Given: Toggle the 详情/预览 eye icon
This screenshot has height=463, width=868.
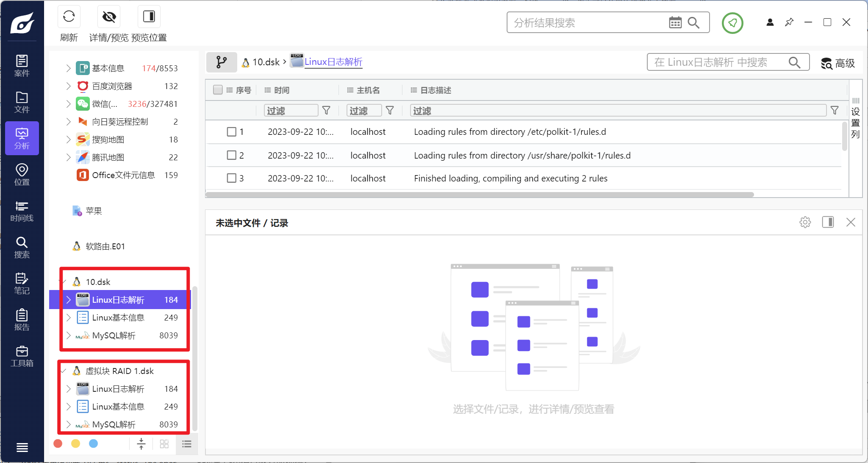Looking at the screenshot, I should pos(109,17).
